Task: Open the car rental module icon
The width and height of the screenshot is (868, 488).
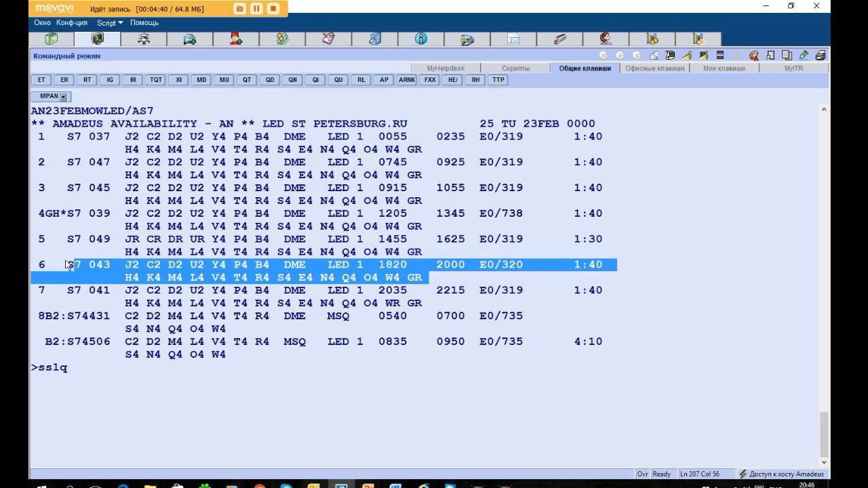Action: (190, 39)
